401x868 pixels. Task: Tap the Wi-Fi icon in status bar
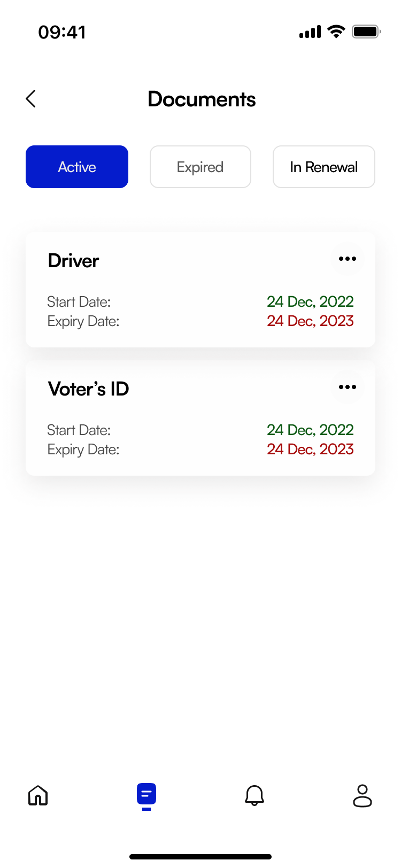(x=336, y=32)
